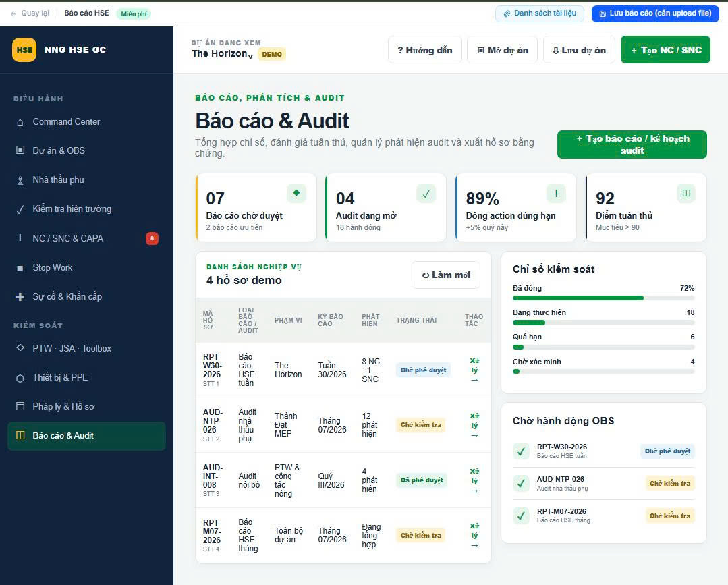
Task: Click Lưu dự án button
Action: [x=579, y=50]
